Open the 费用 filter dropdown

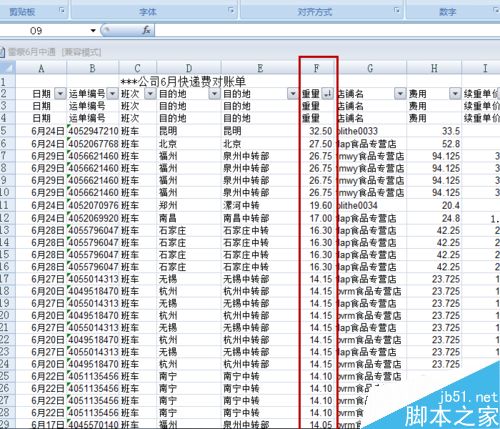pyautogui.click(x=455, y=94)
